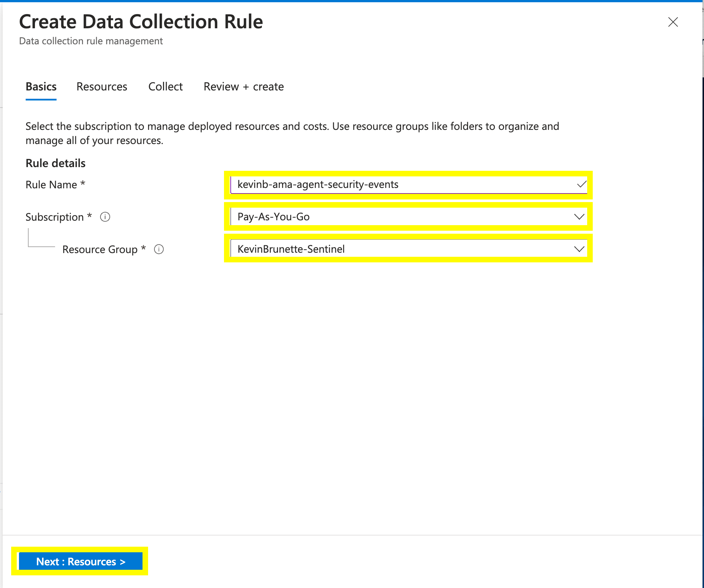Click the Subscription info icon
Image resolution: width=704 pixels, height=588 pixels.
[105, 217]
